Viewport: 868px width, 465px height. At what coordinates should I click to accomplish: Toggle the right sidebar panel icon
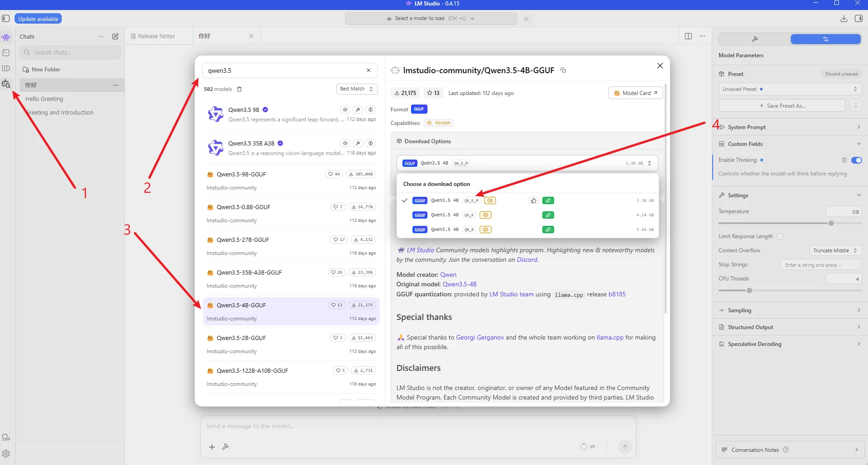858,19
